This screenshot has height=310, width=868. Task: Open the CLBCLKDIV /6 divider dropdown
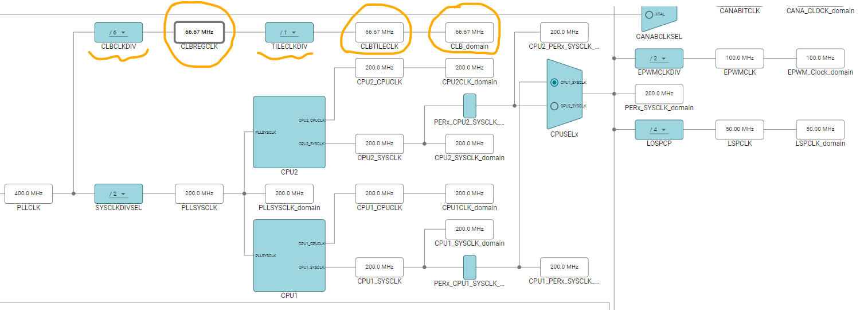[119, 32]
